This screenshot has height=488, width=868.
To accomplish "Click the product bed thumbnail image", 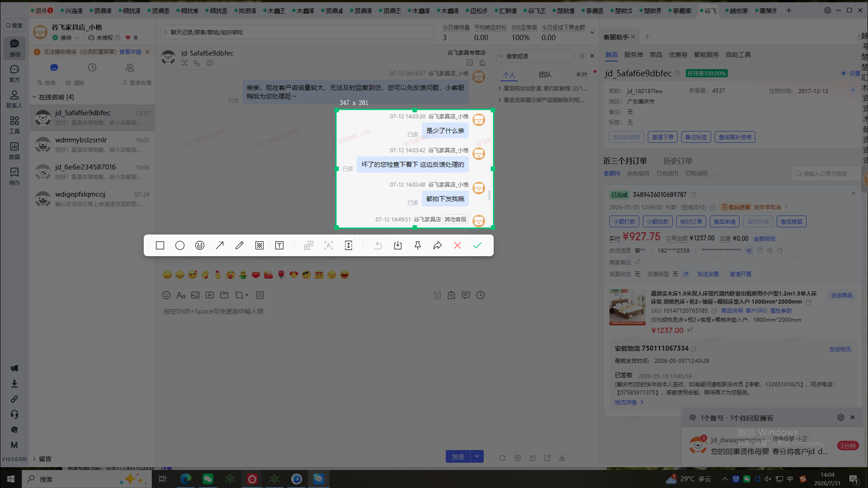I will [x=627, y=308].
